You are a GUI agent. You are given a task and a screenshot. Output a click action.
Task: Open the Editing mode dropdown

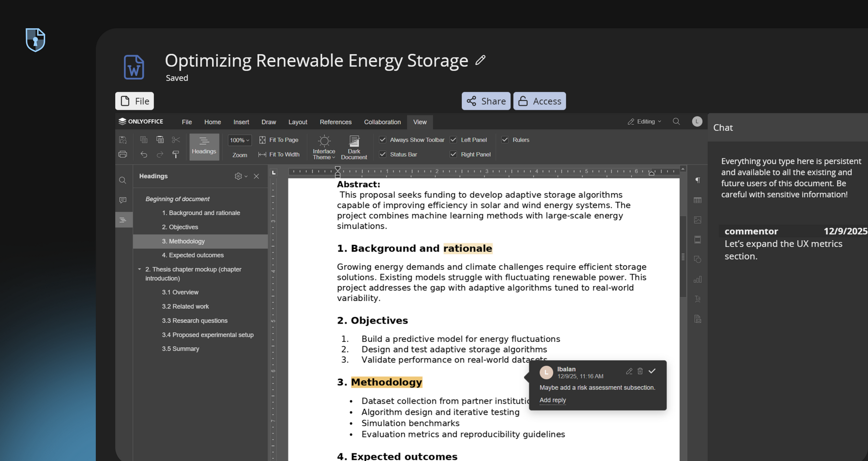point(644,121)
